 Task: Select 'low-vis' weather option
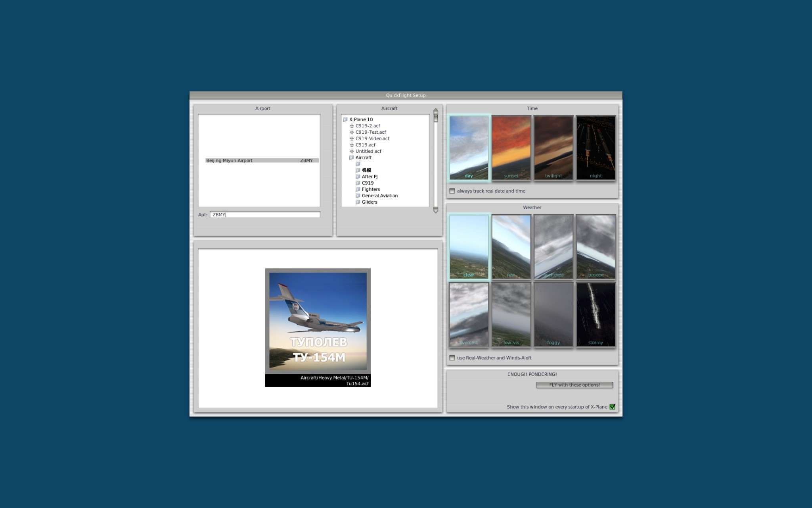511,314
